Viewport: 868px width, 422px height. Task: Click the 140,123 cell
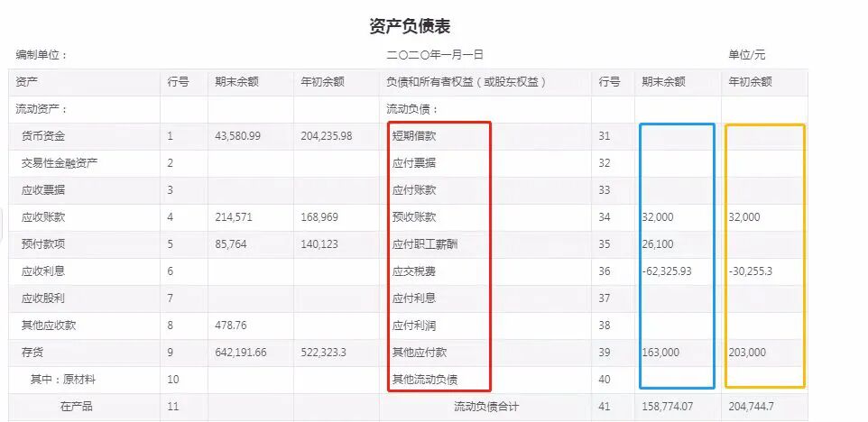point(319,244)
